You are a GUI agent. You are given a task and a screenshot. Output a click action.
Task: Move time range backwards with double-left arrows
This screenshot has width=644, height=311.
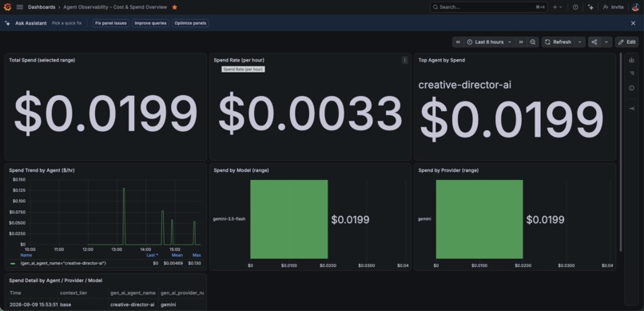[x=458, y=42]
